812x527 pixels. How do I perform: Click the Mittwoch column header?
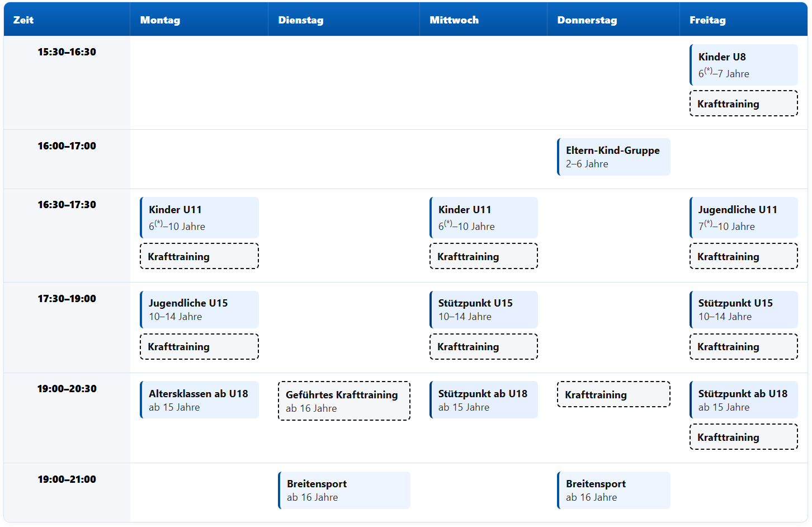pos(454,20)
